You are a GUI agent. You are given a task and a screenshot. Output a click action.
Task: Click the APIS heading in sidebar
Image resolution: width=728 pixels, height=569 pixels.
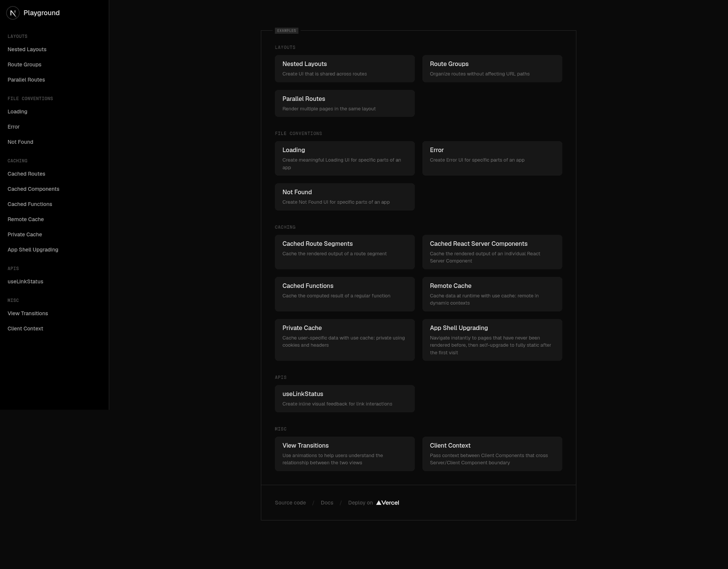(x=13, y=269)
